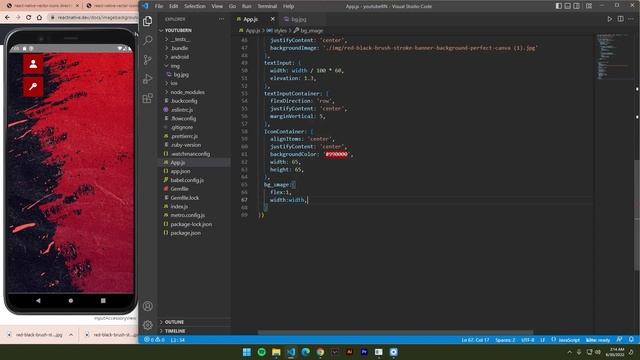Open Google Chrome from taskbar
640x360 pixels.
pyautogui.click(x=320, y=352)
